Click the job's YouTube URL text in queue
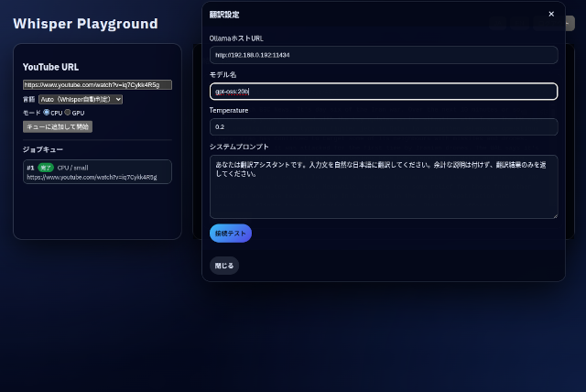The image size is (586, 392). point(92,177)
